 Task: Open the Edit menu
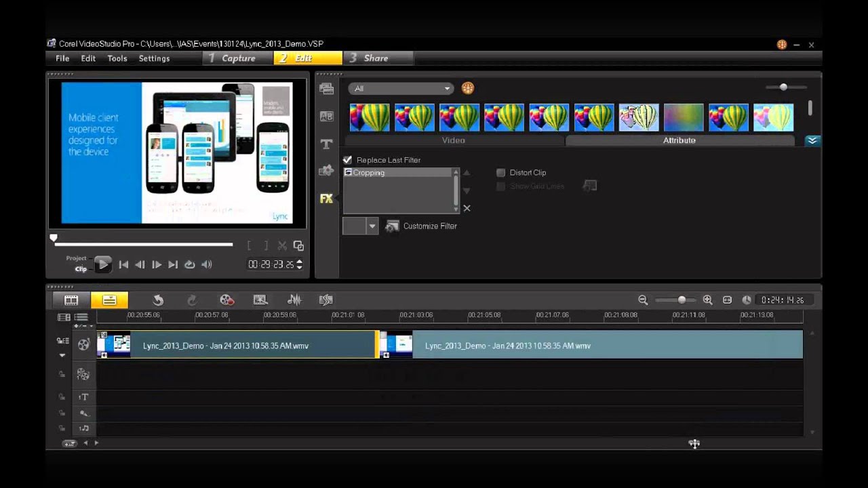click(88, 58)
